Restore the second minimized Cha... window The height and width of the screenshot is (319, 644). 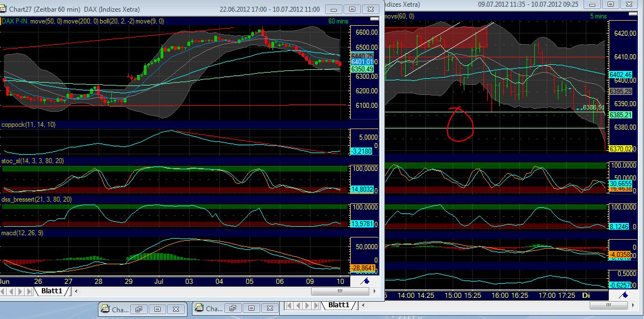click(232, 309)
